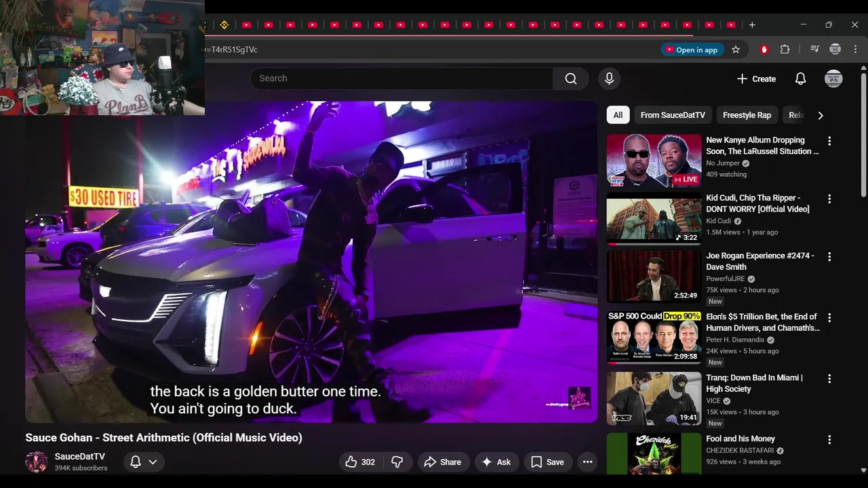Toggle the subscription notification bell
Screen dimensions: 868x488
pyautogui.click(x=136, y=462)
